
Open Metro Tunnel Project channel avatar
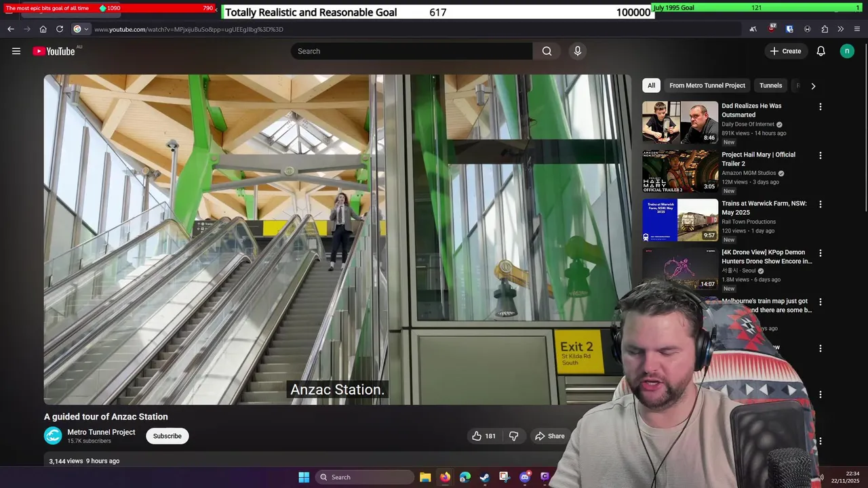coord(53,436)
